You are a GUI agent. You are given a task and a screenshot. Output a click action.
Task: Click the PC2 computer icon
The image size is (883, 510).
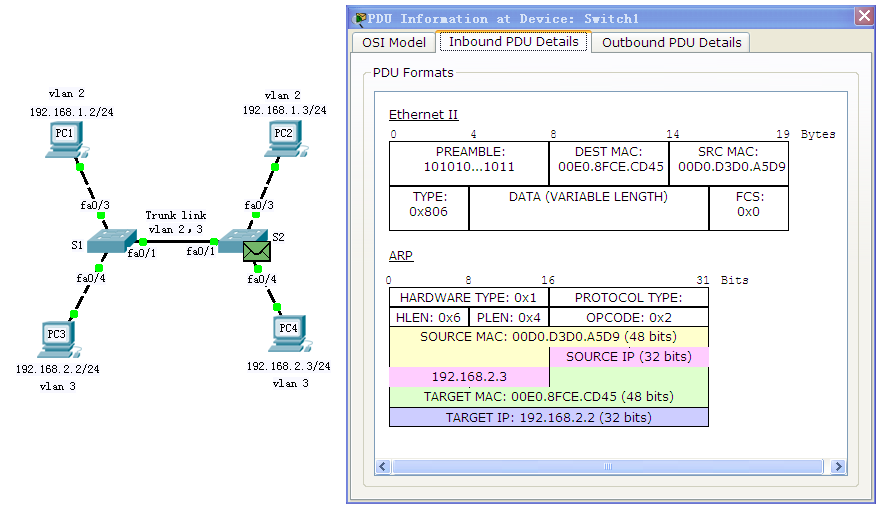pos(286,140)
